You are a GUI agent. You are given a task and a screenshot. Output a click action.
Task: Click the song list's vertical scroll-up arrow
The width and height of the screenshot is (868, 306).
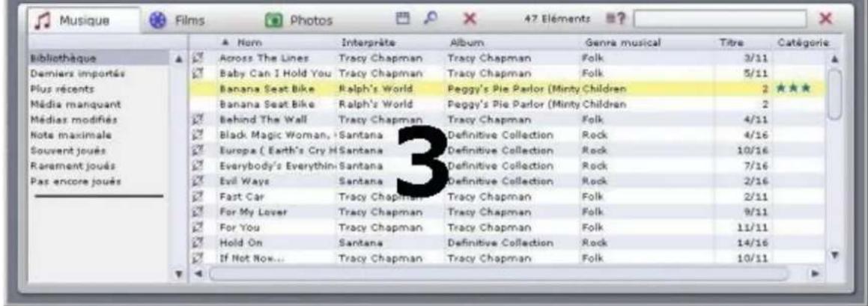[x=835, y=58]
